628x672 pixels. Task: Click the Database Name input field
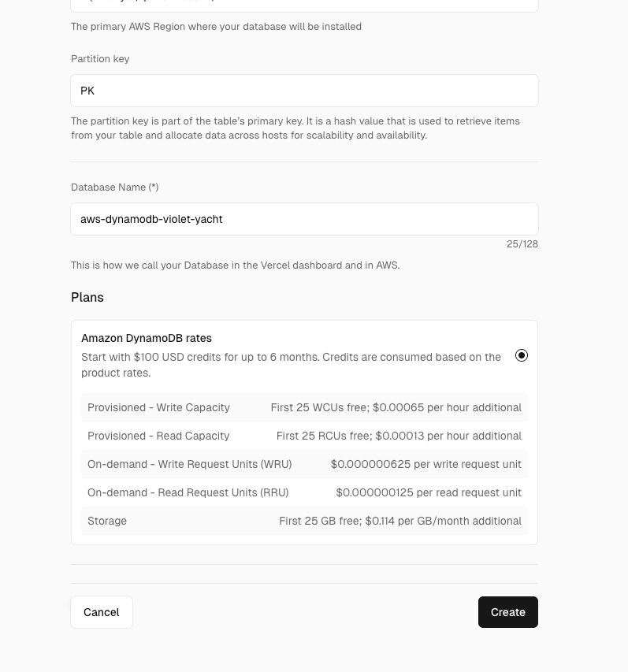(304, 219)
